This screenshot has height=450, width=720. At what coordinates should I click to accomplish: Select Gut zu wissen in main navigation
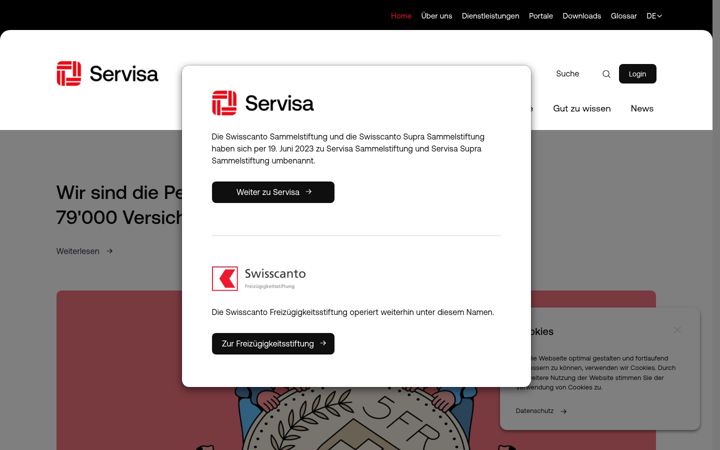pyautogui.click(x=581, y=109)
